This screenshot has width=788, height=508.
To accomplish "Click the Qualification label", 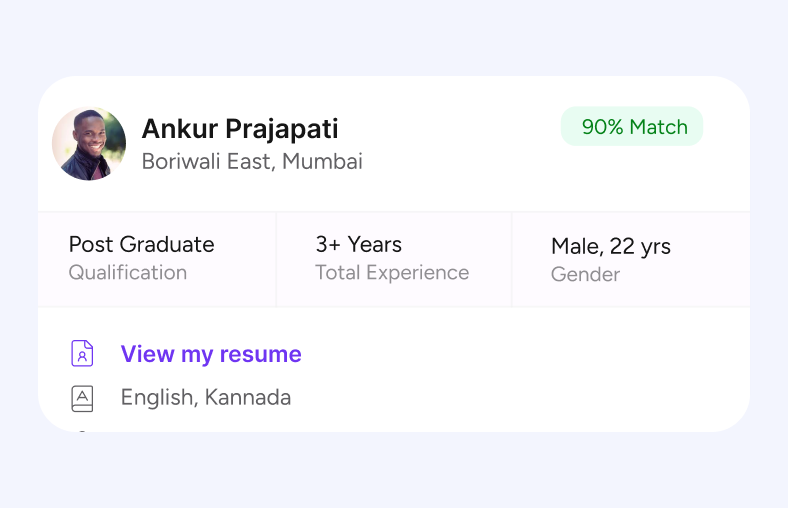I will [127, 272].
